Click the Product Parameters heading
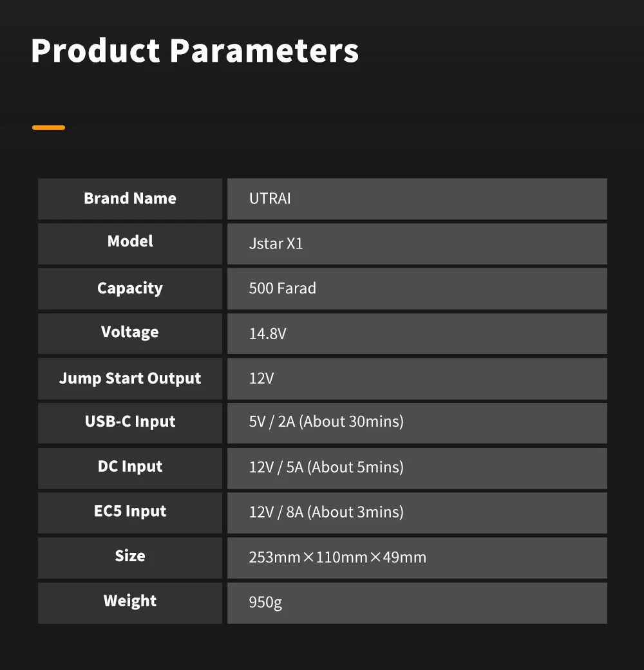Viewport: 644px width, 670px height. coord(194,51)
